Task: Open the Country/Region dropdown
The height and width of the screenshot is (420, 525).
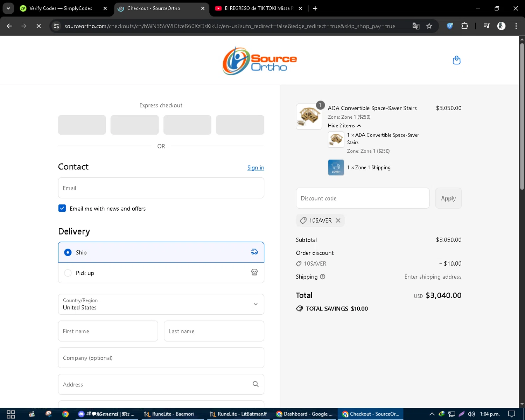Action: click(x=161, y=304)
